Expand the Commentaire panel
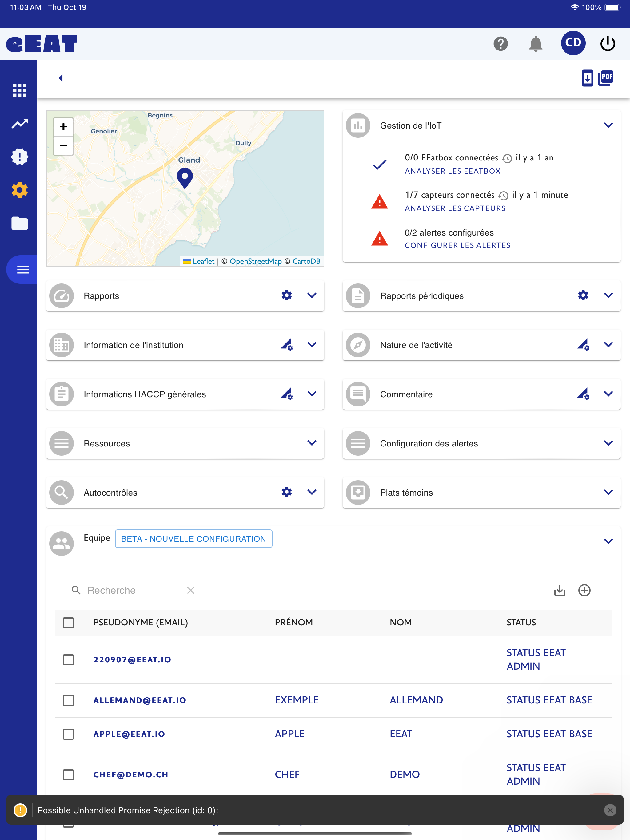 pos(608,394)
